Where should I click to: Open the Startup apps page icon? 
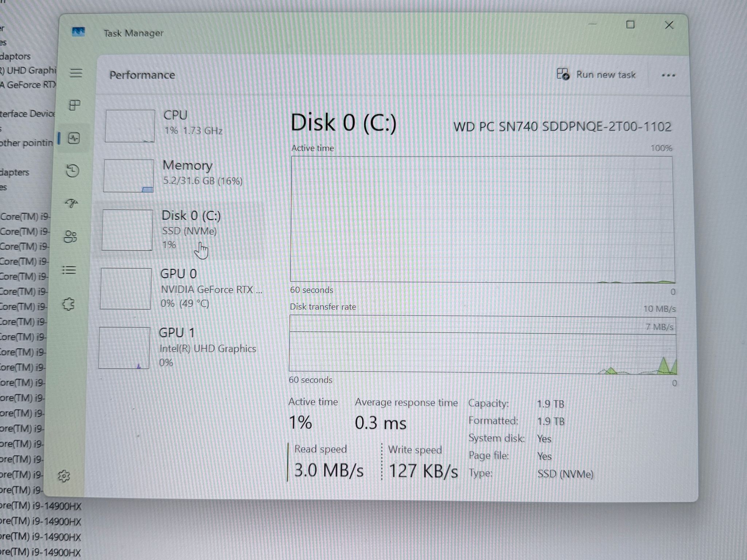(71, 203)
